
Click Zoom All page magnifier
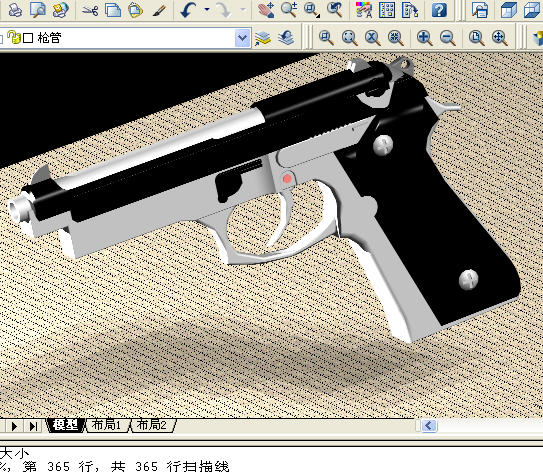(x=477, y=38)
